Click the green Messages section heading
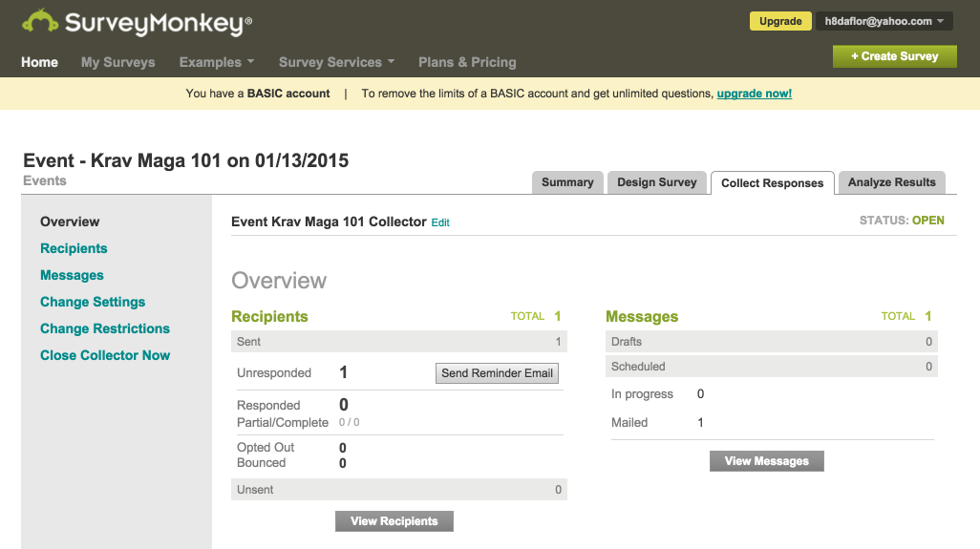This screenshot has height=549, width=980. coord(642,317)
